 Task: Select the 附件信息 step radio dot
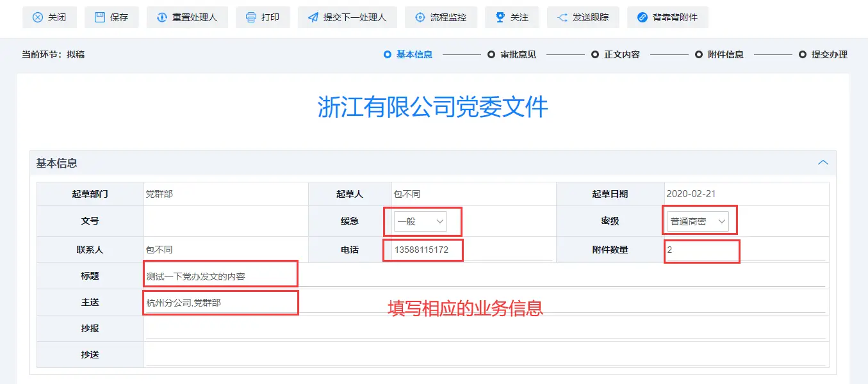(x=699, y=54)
